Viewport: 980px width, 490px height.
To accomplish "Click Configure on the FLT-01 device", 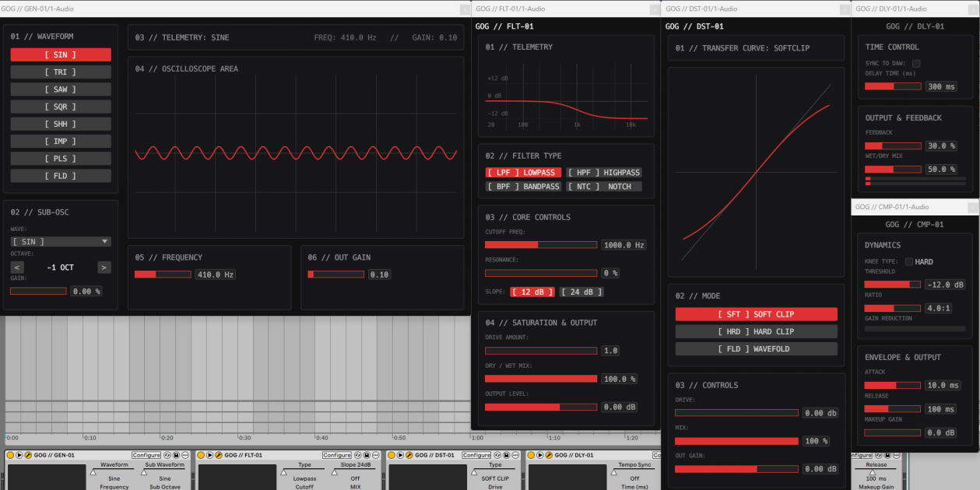I will 337,455.
